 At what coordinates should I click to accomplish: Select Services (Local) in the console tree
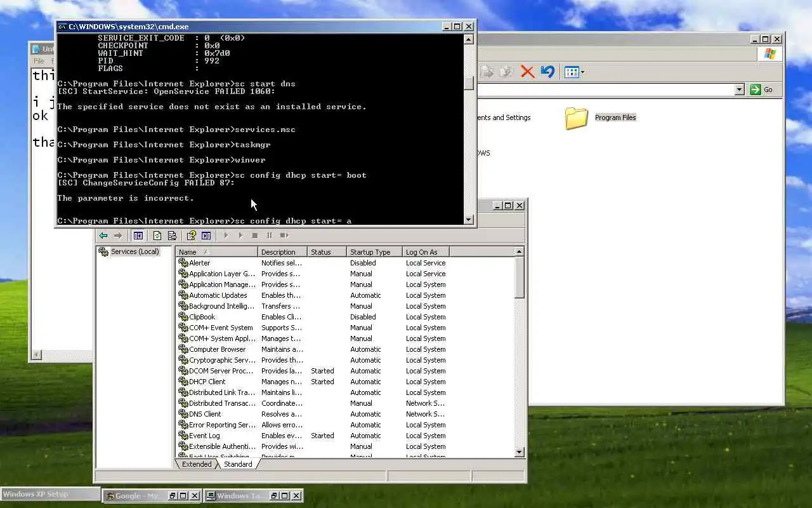pos(134,251)
